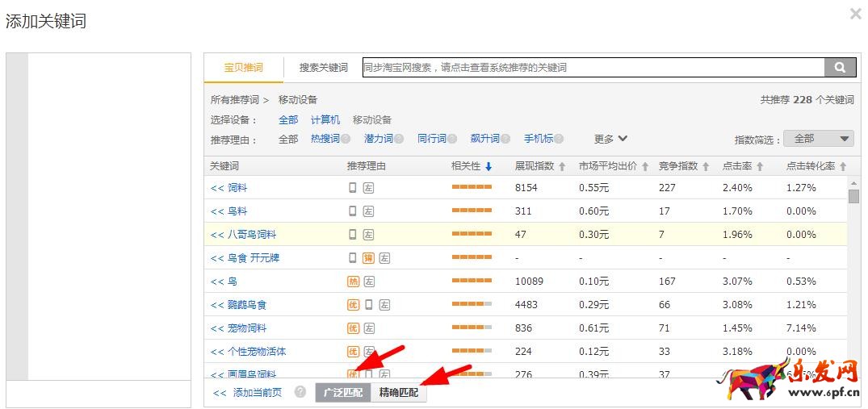This screenshot has width=868, height=409.
Task: Click the mobile phone icon in 饲料 row
Action: click(353, 188)
